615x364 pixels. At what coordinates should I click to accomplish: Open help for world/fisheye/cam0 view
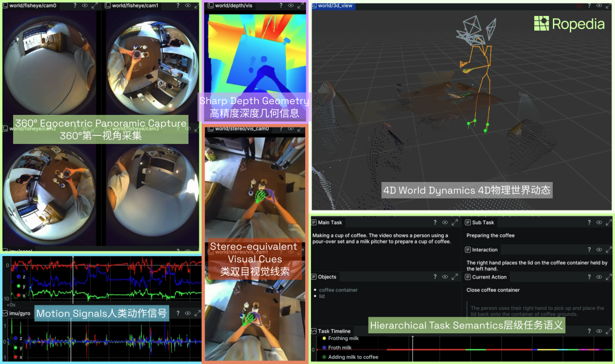[x=75, y=6]
